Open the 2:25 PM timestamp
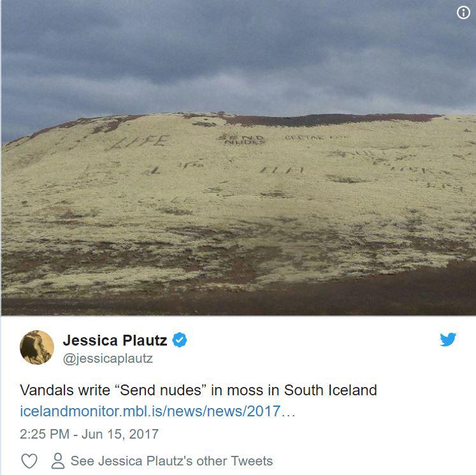This screenshot has height=475, width=476. (x=45, y=434)
